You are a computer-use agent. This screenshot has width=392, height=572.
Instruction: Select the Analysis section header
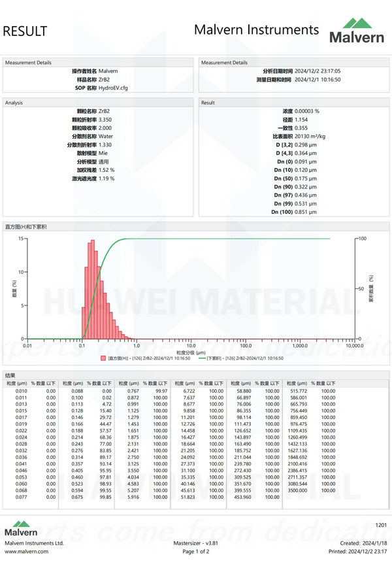(x=14, y=103)
